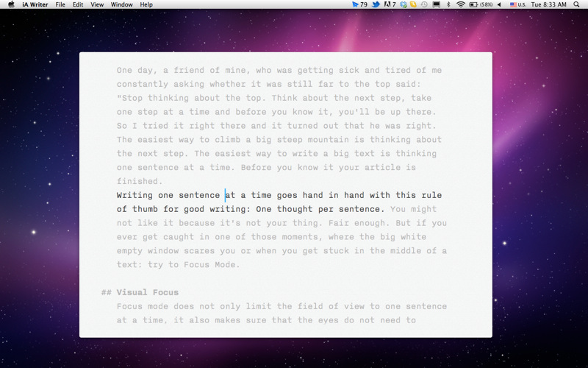This screenshot has height=368, width=588.
Task: Open the U.S. input source menu
Action: pyautogui.click(x=517, y=4)
